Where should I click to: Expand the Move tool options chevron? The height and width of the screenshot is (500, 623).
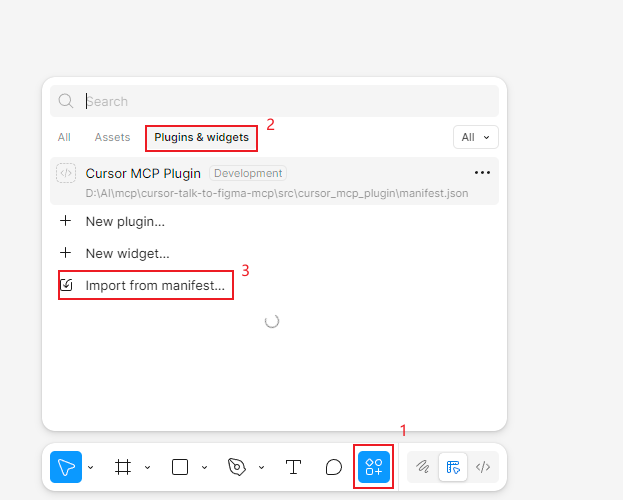pyautogui.click(x=91, y=467)
